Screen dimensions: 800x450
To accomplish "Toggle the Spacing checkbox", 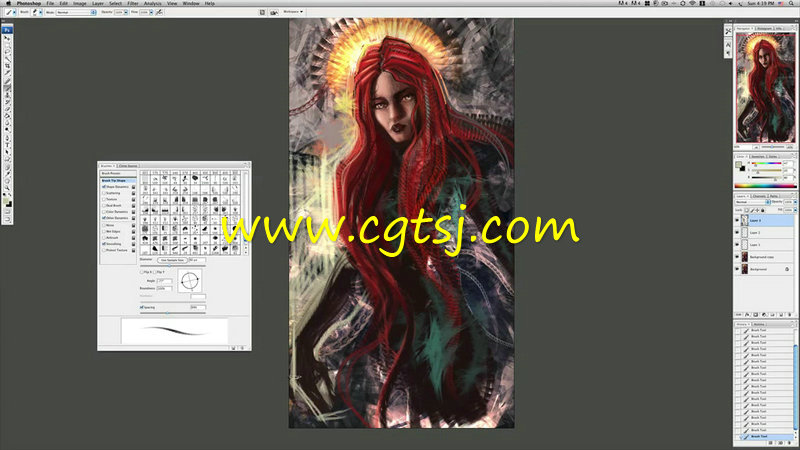I will click(x=142, y=308).
